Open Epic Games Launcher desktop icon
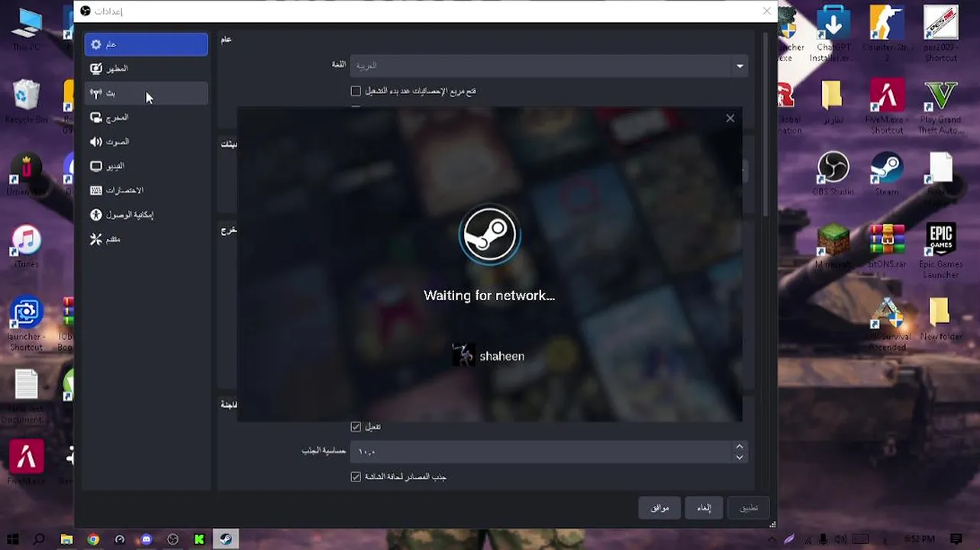980x550 pixels. click(940, 251)
